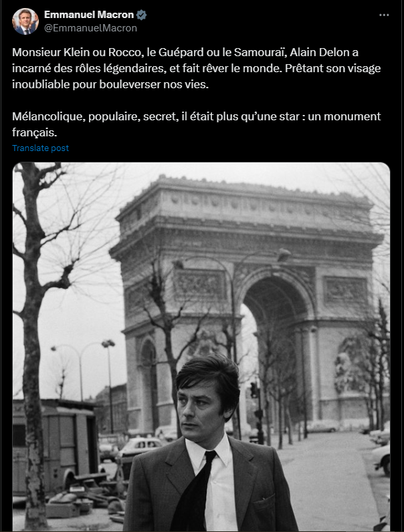The height and width of the screenshot is (532, 404).
Task: Click the phrase "inoubliable pour bouleverser nos vies"
Action: tap(110, 84)
